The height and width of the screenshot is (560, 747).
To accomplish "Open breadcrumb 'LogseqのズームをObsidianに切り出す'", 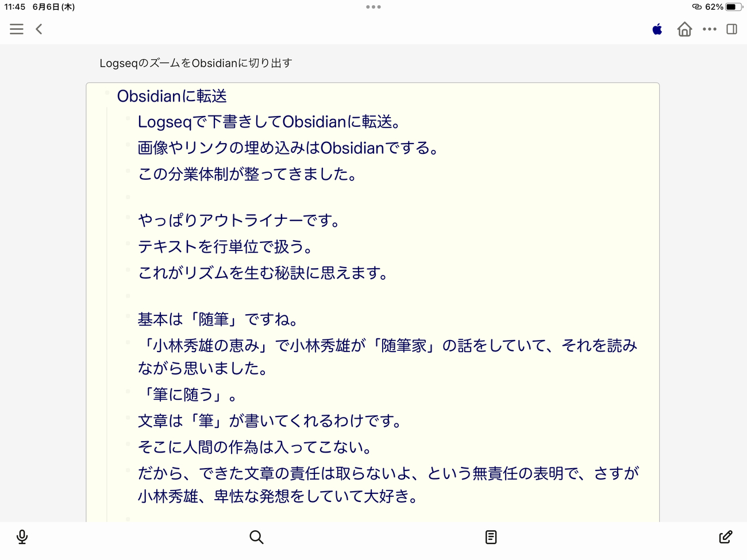I will tap(196, 63).
